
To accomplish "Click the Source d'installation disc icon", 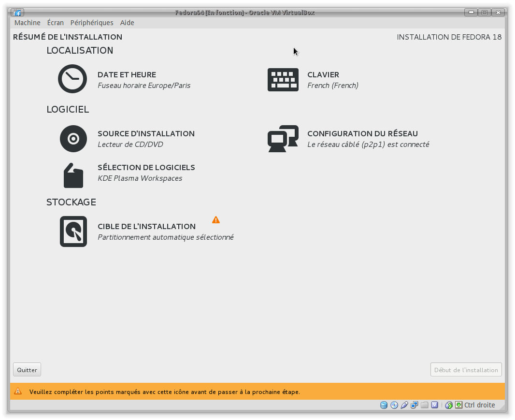I will coord(73,139).
